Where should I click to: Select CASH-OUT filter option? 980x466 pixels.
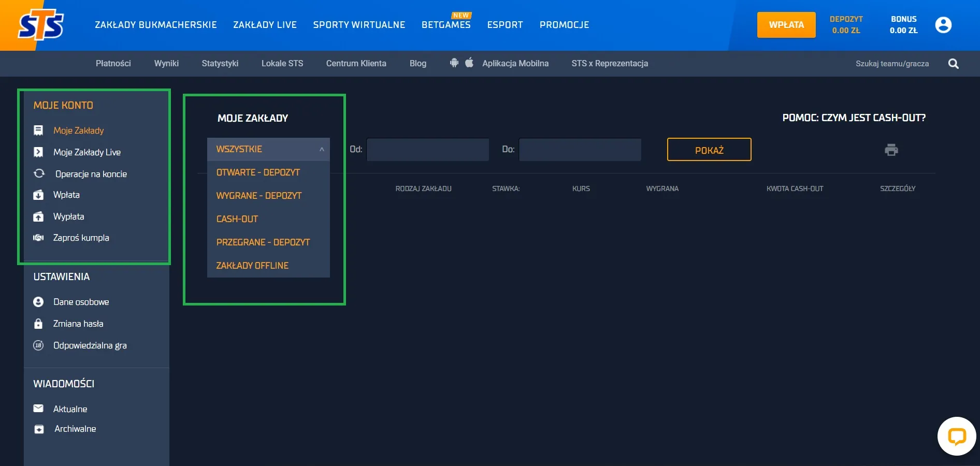tap(268, 219)
